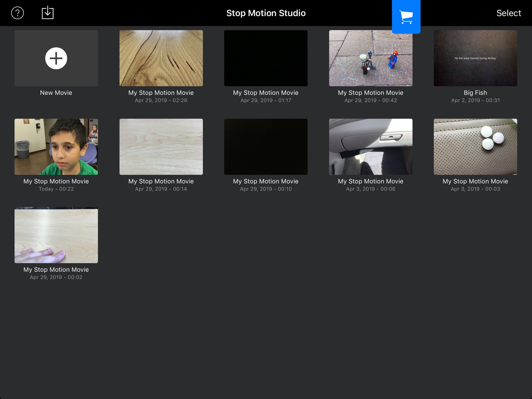Click the 'Big Fish' title text
The height and width of the screenshot is (399, 532).
(x=475, y=93)
